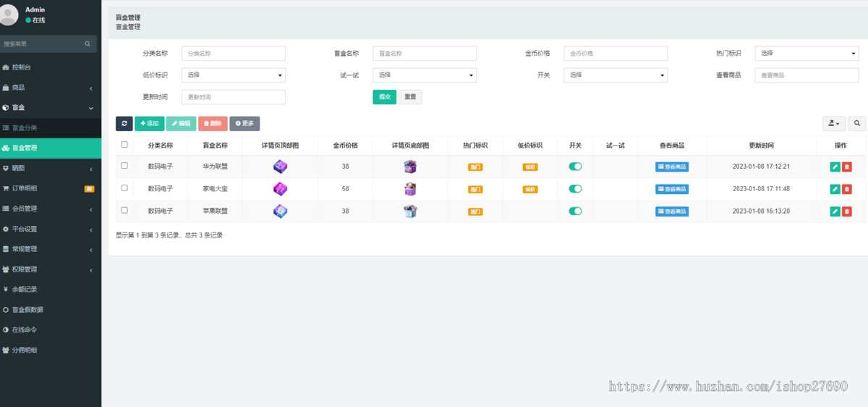Edit the 华为联盟 row with pencil icon
Viewport: 868px width, 407px height.
pyautogui.click(x=835, y=167)
